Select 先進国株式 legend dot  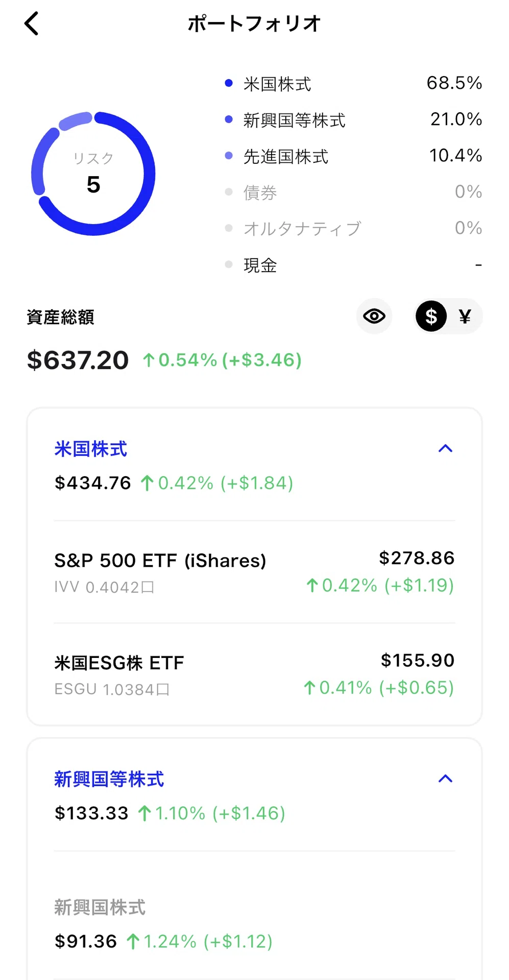pyautogui.click(x=229, y=156)
